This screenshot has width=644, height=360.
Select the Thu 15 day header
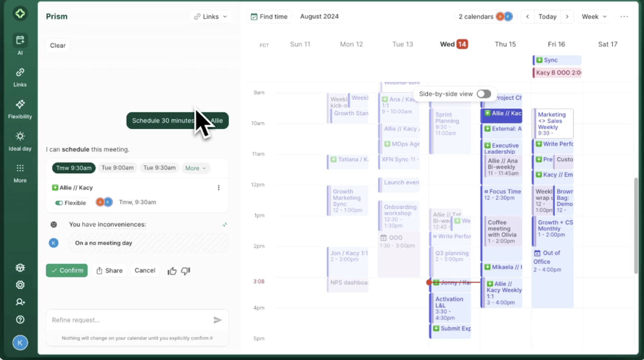point(505,44)
